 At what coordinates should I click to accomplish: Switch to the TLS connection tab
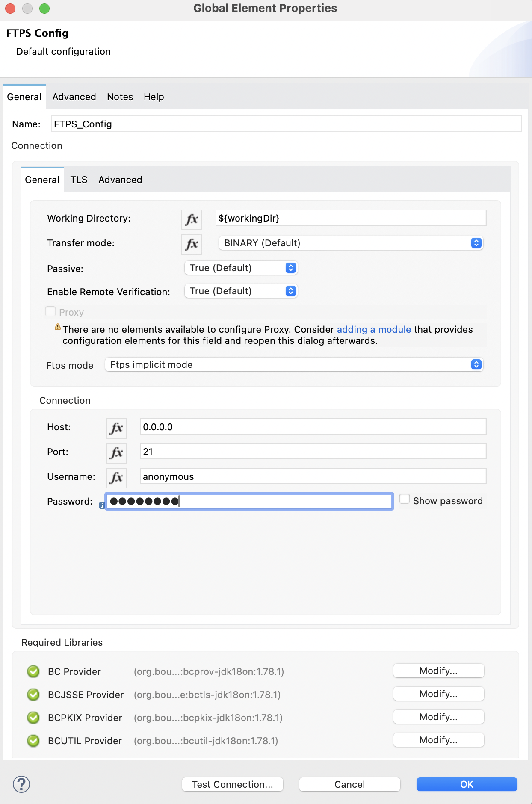(x=79, y=180)
